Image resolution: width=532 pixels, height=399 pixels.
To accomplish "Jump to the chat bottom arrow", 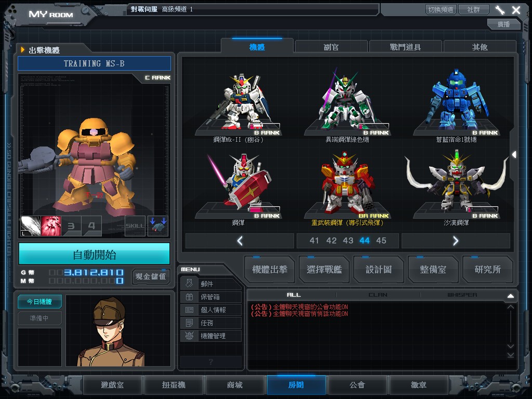I will (x=511, y=355).
